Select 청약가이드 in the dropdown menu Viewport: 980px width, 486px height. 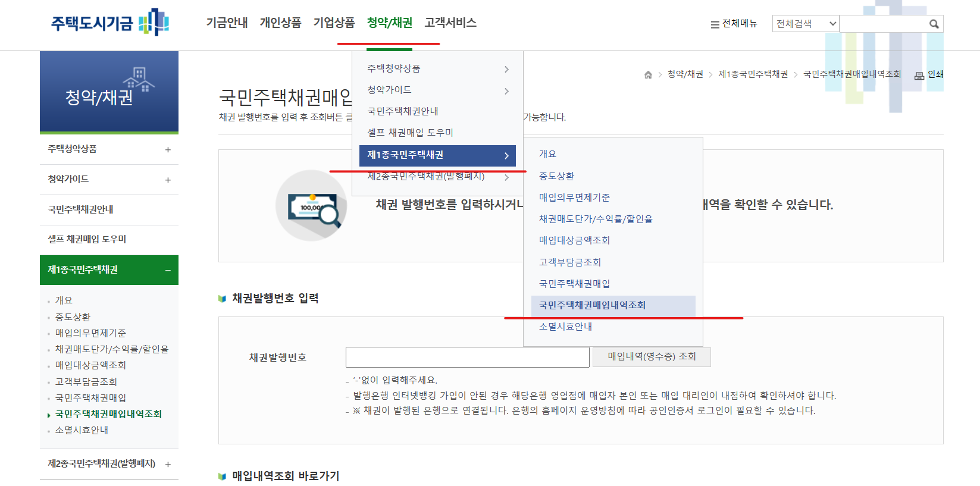point(389,90)
